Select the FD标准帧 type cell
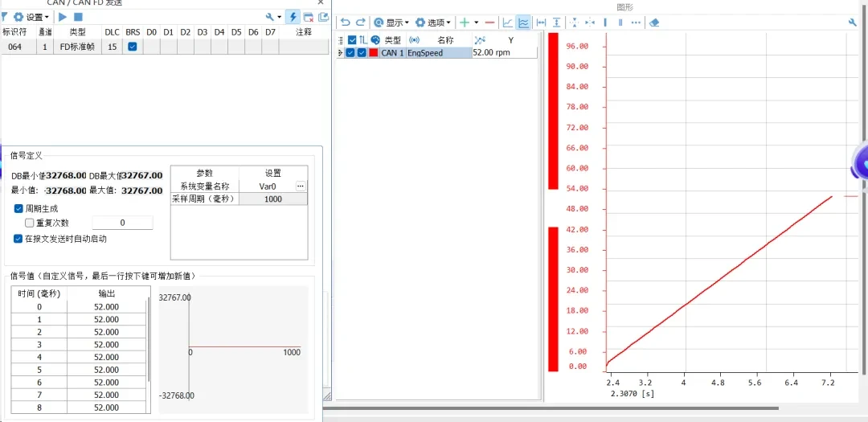868x422 pixels. [x=77, y=47]
